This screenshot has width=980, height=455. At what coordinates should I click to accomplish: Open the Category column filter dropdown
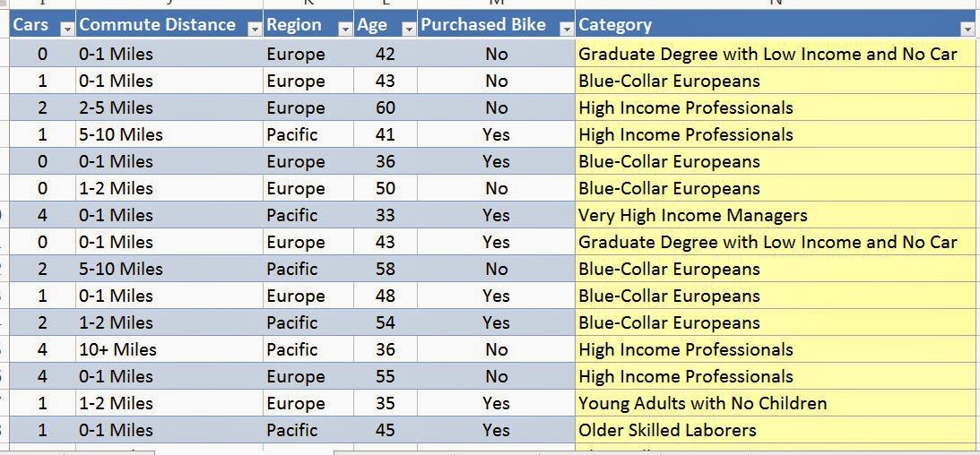click(967, 29)
